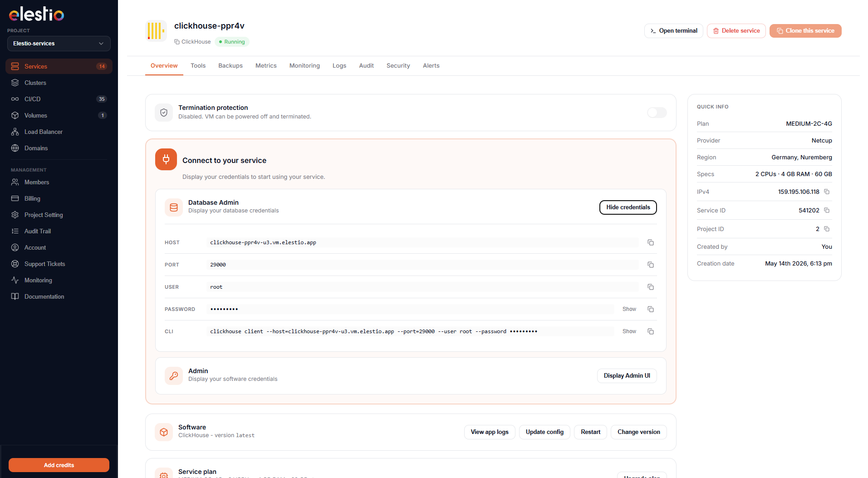Click the View app logs button

coord(490,432)
